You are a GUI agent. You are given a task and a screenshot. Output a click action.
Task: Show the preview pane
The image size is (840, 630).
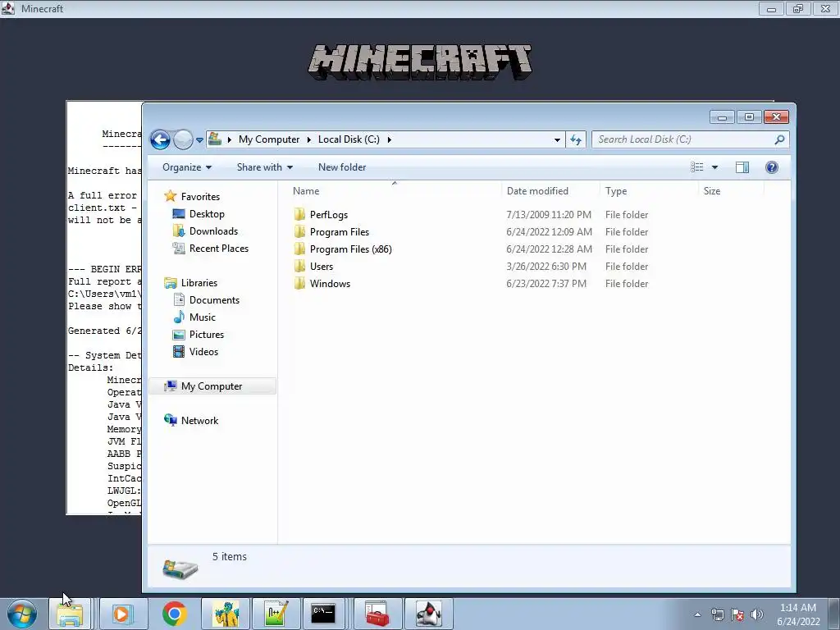[x=742, y=167]
